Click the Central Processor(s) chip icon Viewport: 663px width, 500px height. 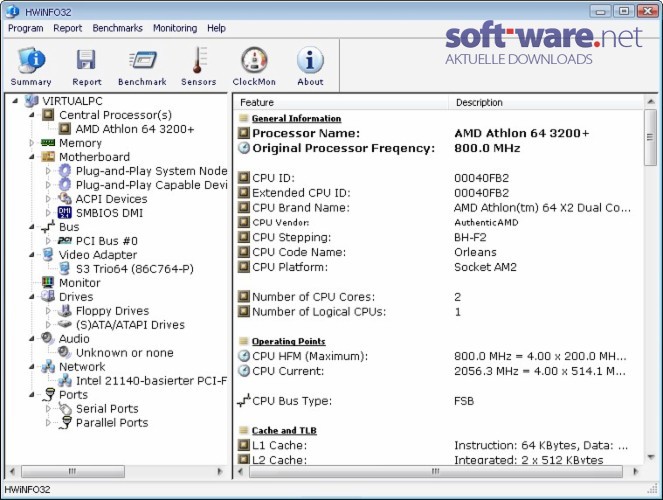point(48,115)
